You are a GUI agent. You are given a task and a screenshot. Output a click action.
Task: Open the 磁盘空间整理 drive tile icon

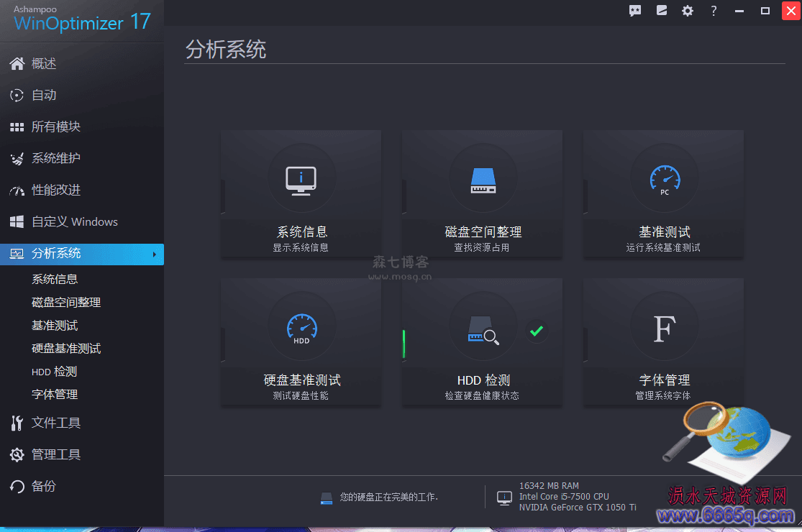pyautogui.click(x=483, y=181)
